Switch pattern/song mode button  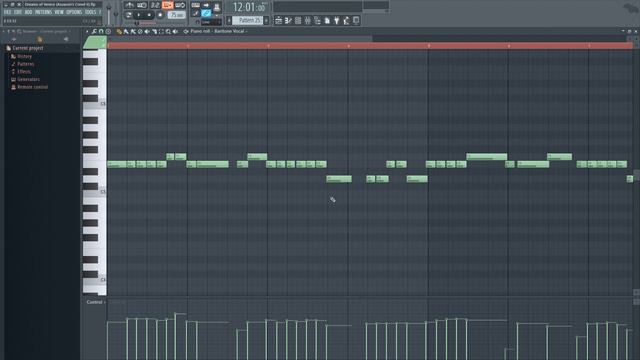(x=129, y=15)
